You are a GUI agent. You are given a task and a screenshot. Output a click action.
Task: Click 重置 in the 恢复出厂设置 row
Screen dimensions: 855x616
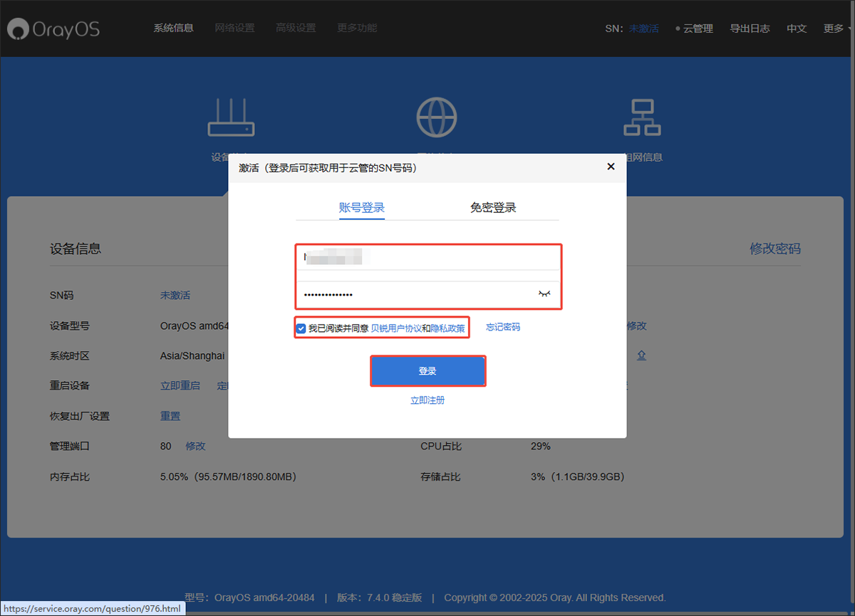click(170, 416)
